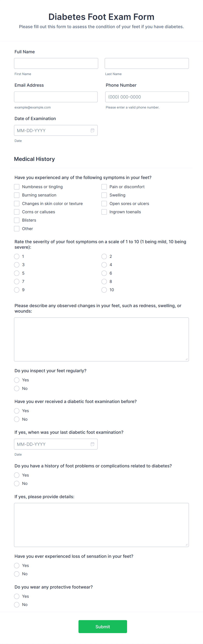This screenshot has height=644, width=203.
Task: Select severity rating 7
Action: pos(17,281)
